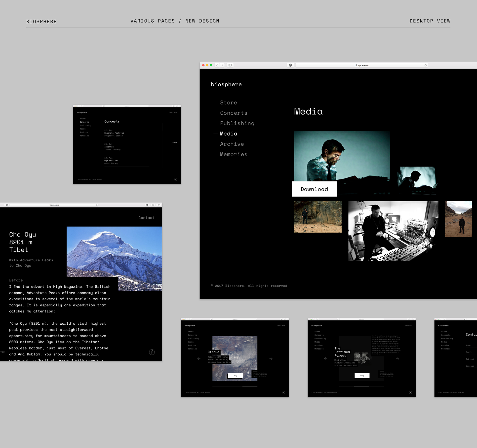Click 'With Adventure Peaks to Cho Oyu' subtitle
The width and height of the screenshot is (477, 448).
(x=31, y=263)
